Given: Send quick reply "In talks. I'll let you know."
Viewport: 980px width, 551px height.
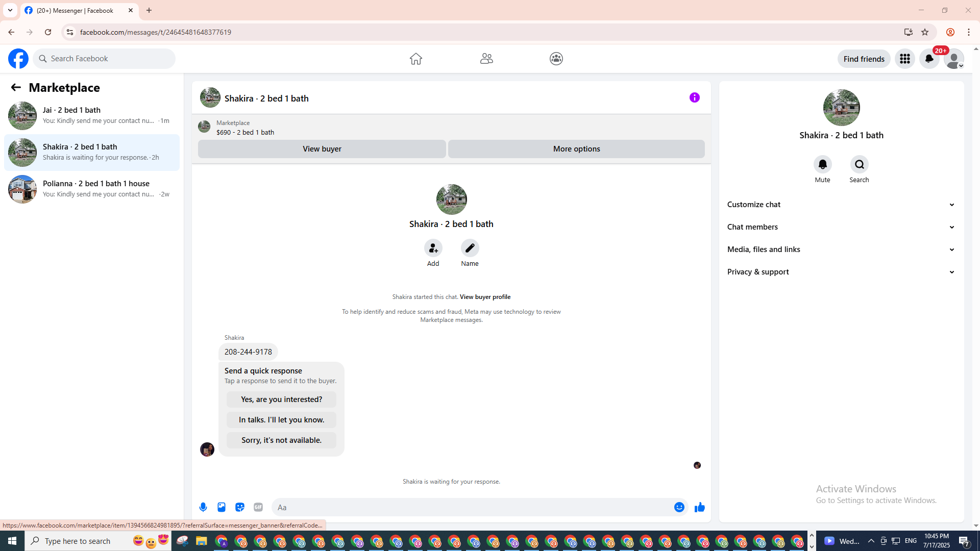Looking at the screenshot, I should pos(281,420).
